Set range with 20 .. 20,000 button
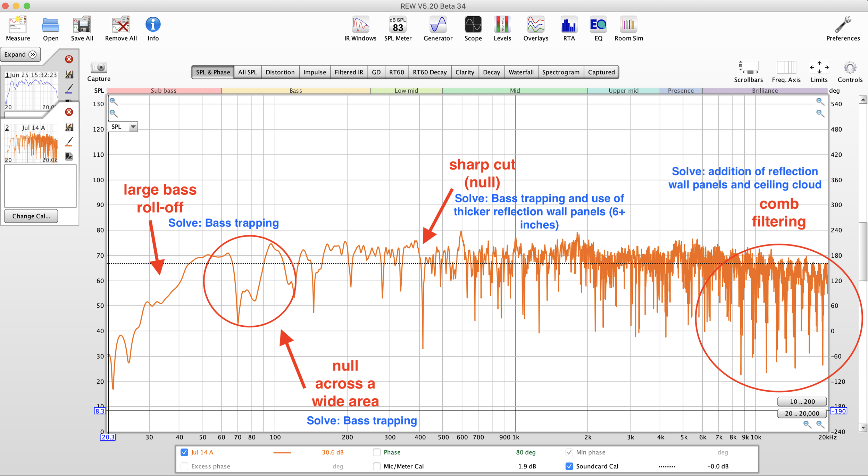 (x=802, y=413)
